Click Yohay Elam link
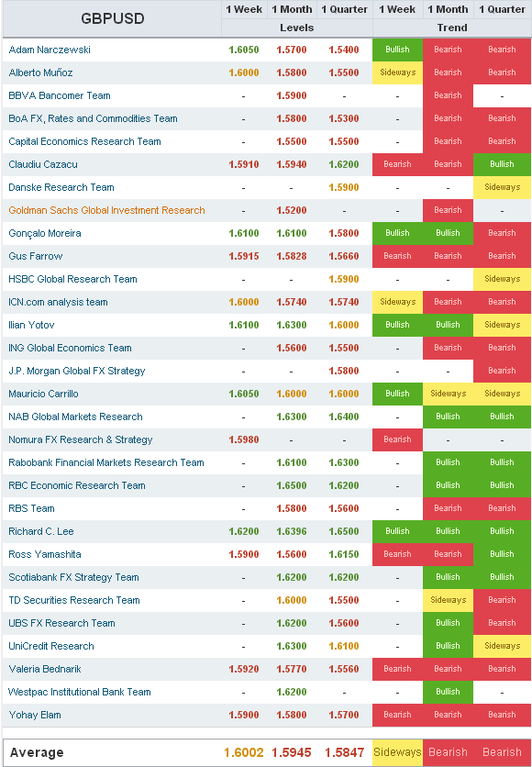 click(x=35, y=715)
